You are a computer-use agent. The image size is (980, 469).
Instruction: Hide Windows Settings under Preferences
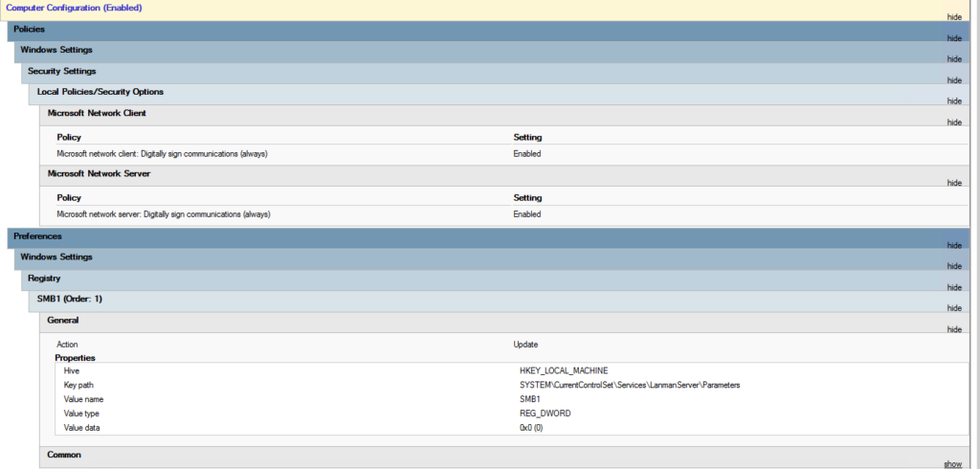[x=953, y=266]
